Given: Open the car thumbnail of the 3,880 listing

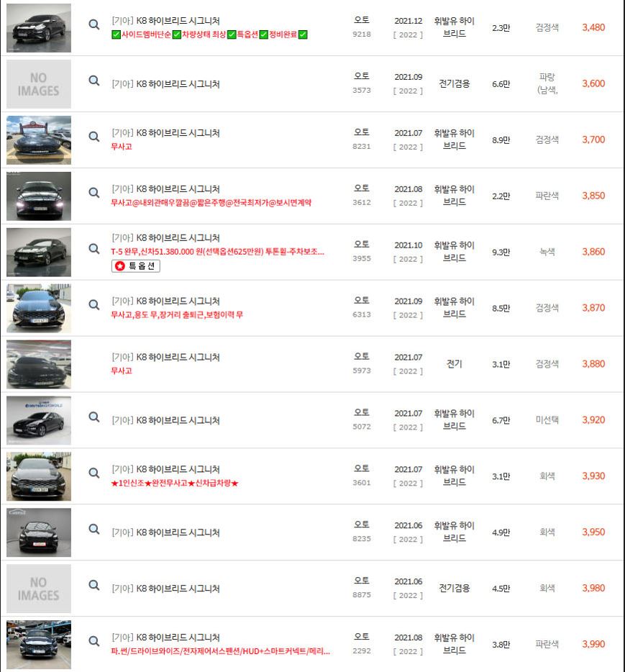Looking at the screenshot, I should point(39,364).
